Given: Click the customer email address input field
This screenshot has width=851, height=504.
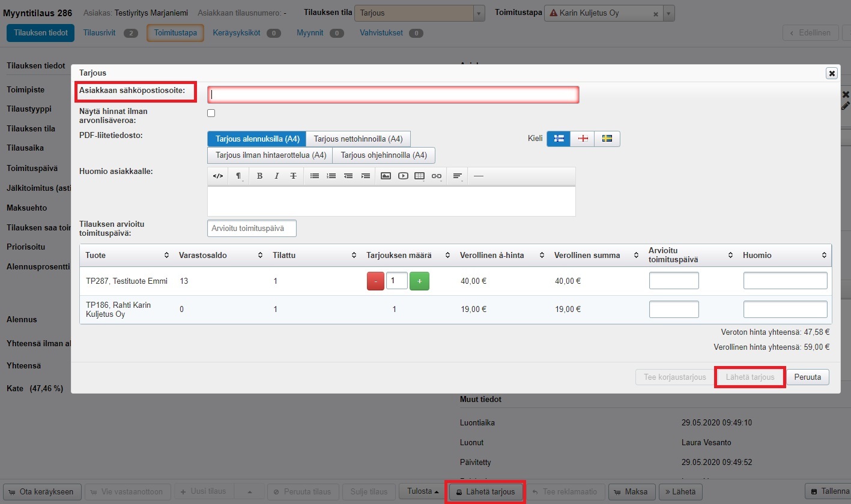Looking at the screenshot, I should tap(393, 94).
